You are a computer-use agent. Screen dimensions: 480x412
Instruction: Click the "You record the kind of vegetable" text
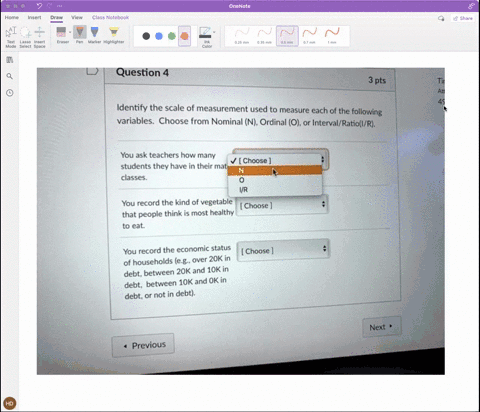(x=177, y=202)
